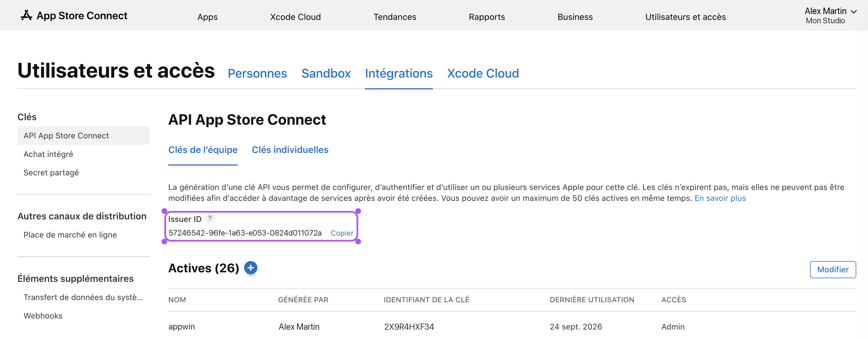Click the App Store Connect logo icon
The image size is (868, 339).
click(x=26, y=15)
